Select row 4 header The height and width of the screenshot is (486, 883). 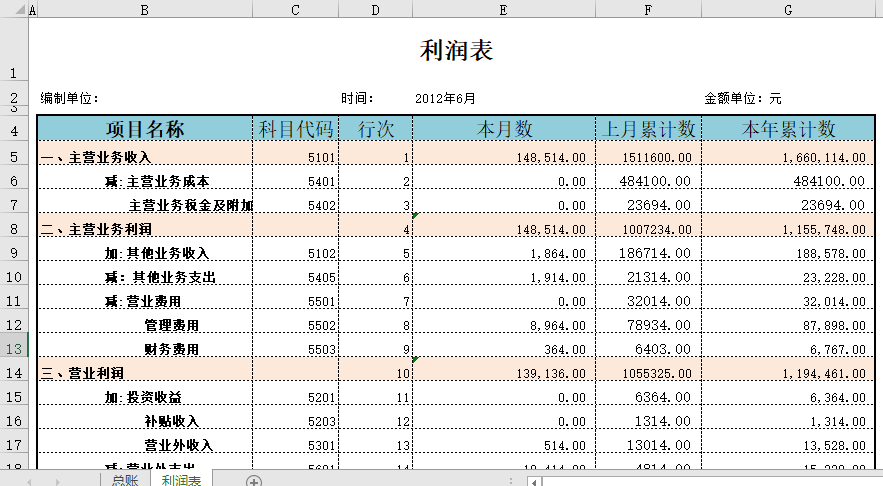point(13,131)
